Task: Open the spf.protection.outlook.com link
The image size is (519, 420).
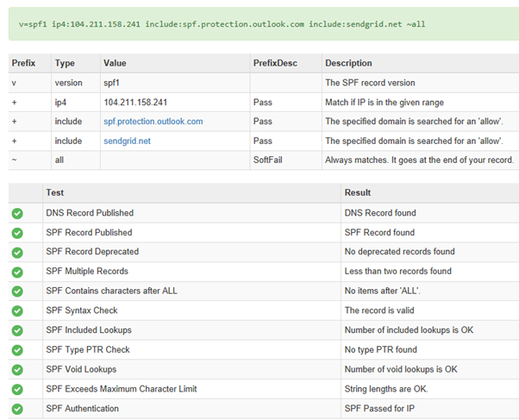Action: point(153,122)
